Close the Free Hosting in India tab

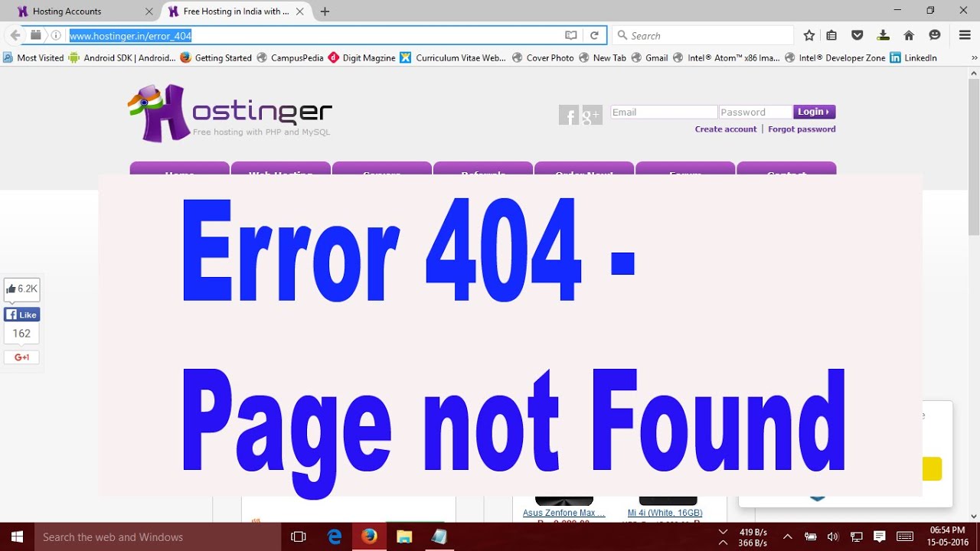(300, 11)
